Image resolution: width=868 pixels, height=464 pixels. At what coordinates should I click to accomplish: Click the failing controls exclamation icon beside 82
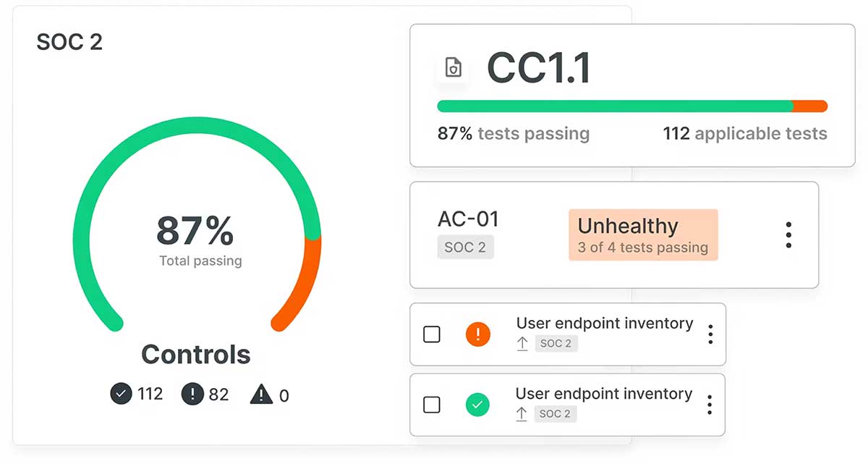193,394
